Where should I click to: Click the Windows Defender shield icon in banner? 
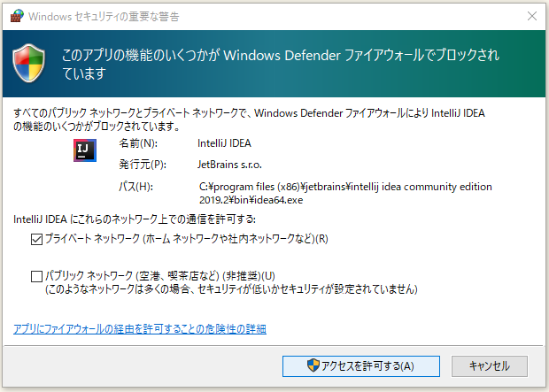pyautogui.click(x=28, y=63)
